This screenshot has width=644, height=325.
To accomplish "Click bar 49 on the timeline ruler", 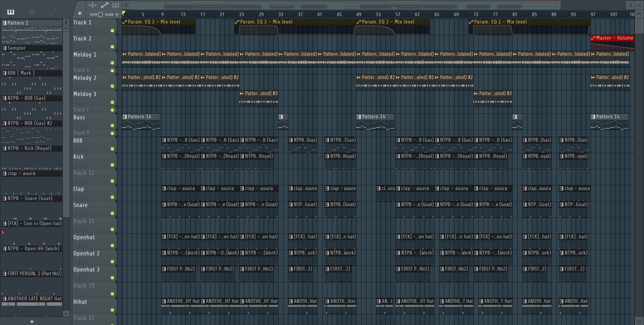I will 358,15.
